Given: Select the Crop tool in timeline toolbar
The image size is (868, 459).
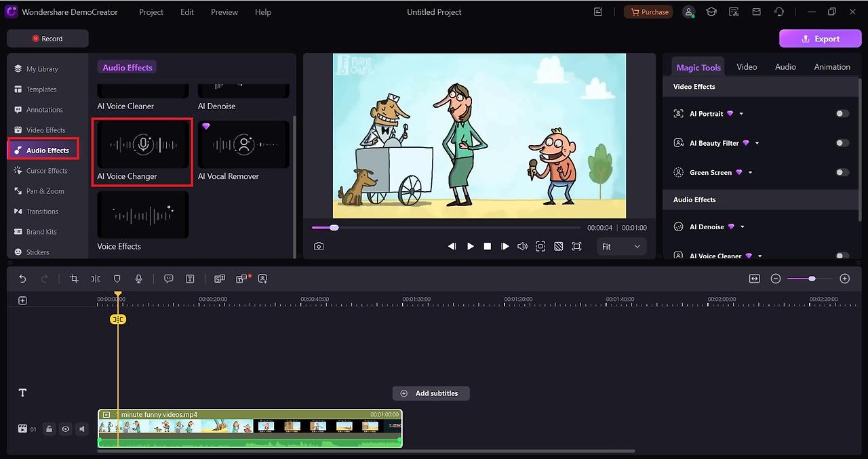Looking at the screenshot, I should click(74, 279).
